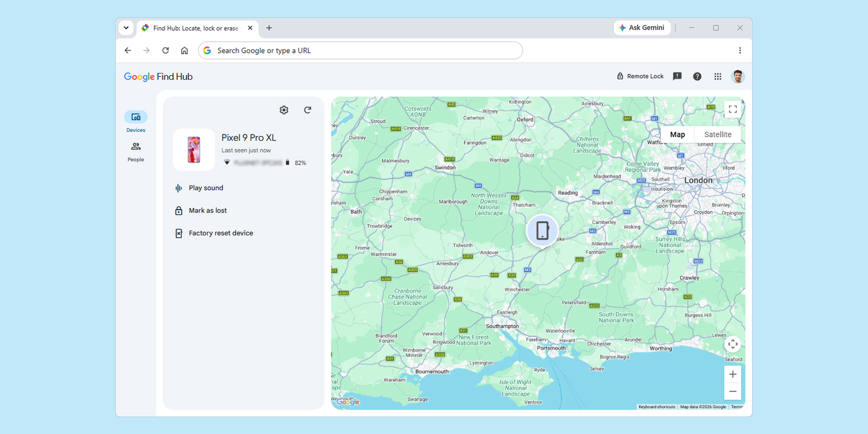The width and height of the screenshot is (868, 434).
Task: Click the Pixel 9 Pro XL device name
Action: coord(249,138)
